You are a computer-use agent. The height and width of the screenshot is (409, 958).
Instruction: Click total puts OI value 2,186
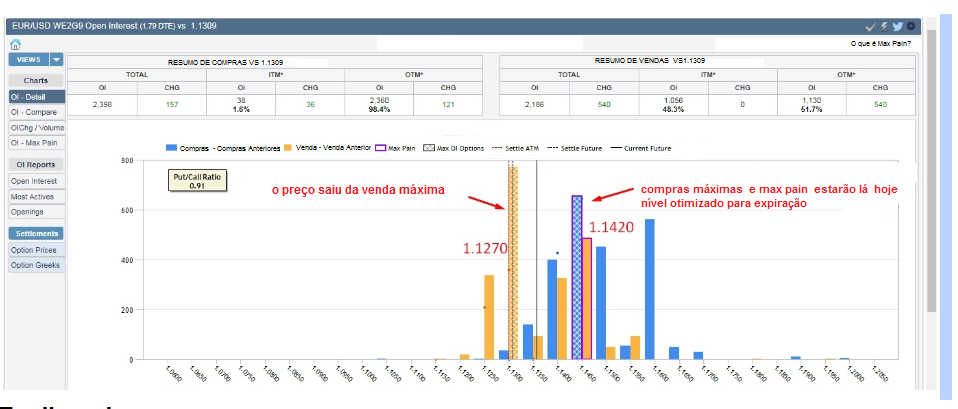pos(535,105)
